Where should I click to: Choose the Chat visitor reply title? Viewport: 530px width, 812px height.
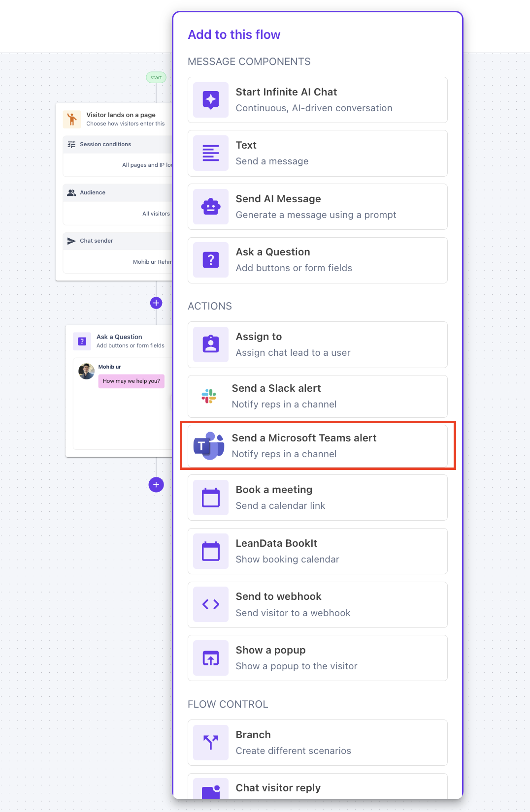278,788
